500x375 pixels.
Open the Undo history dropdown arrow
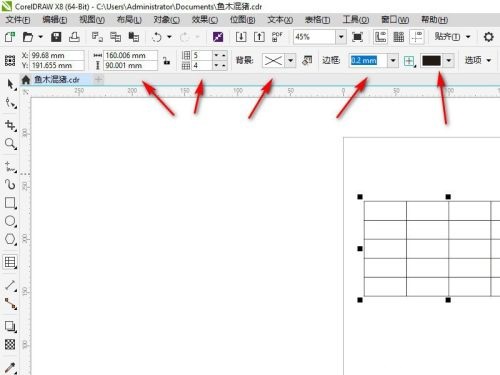tap(169, 37)
